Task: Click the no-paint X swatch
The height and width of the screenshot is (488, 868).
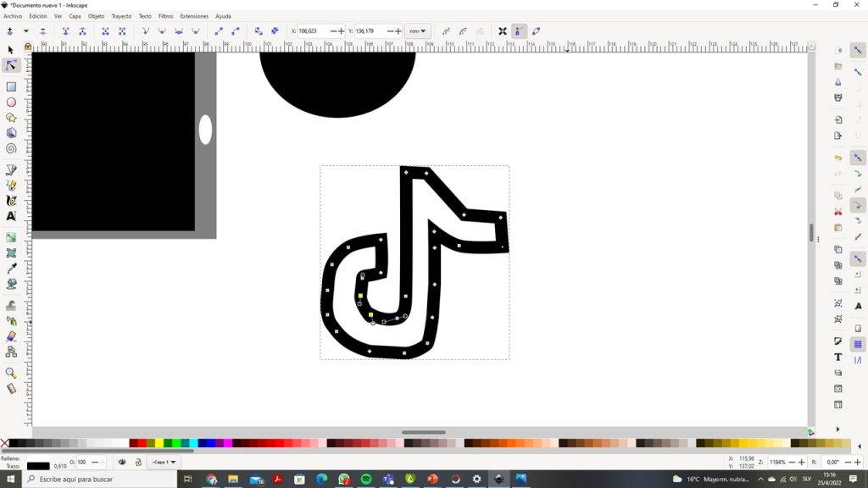Action: pos(4,442)
